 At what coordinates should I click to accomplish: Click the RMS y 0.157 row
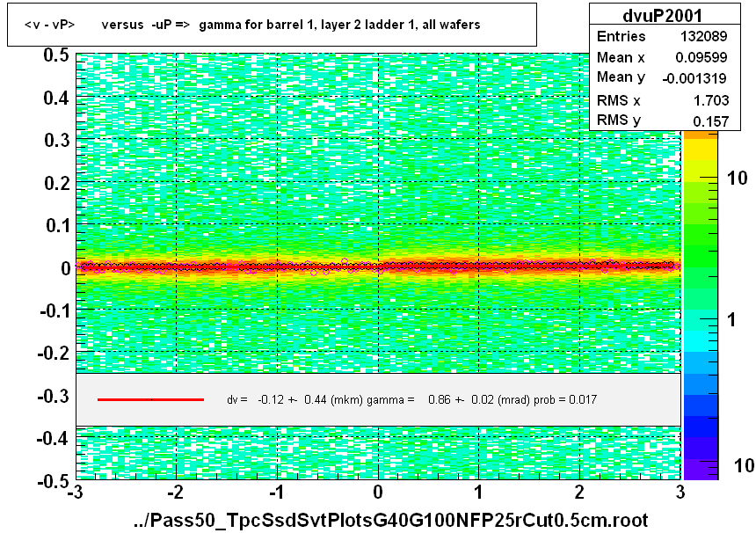[x=662, y=120]
